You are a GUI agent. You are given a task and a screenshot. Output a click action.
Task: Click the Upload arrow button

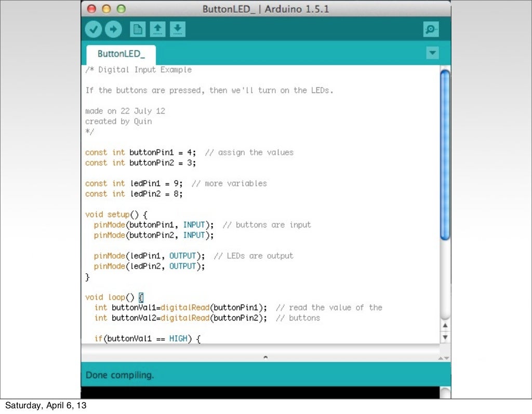pos(113,30)
